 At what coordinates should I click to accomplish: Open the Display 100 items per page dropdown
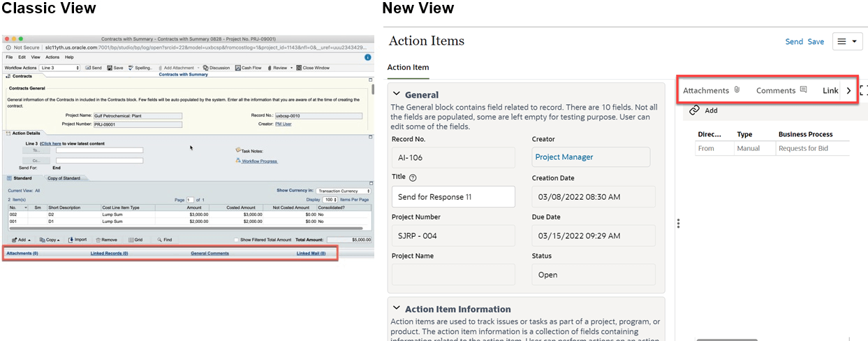[331, 200]
